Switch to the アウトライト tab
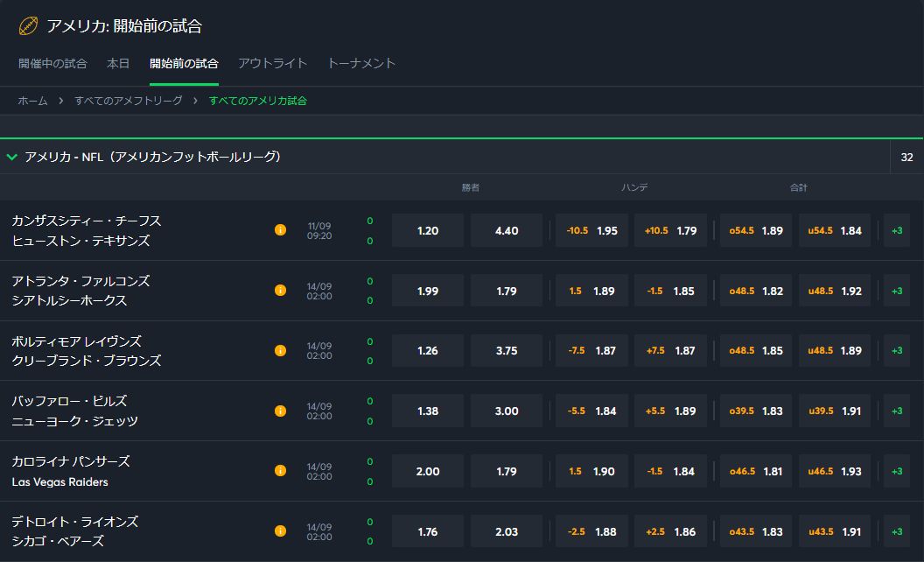The width and height of the screenshot is (924, 562). click(x=272, y=63)
